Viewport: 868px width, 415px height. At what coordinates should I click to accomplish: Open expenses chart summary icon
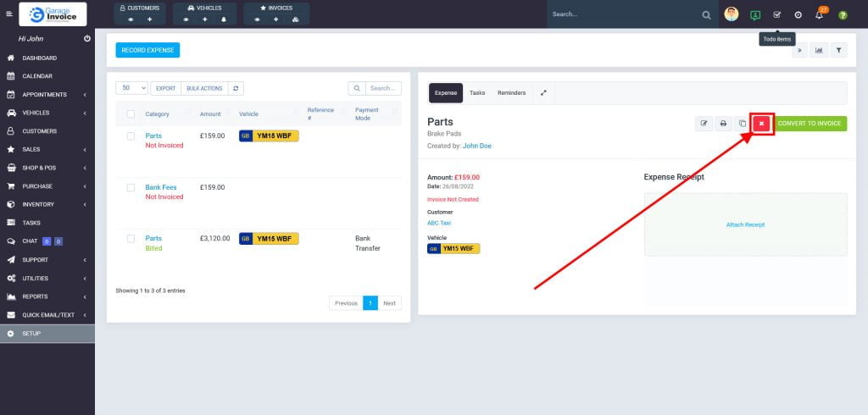pos(819,50)
